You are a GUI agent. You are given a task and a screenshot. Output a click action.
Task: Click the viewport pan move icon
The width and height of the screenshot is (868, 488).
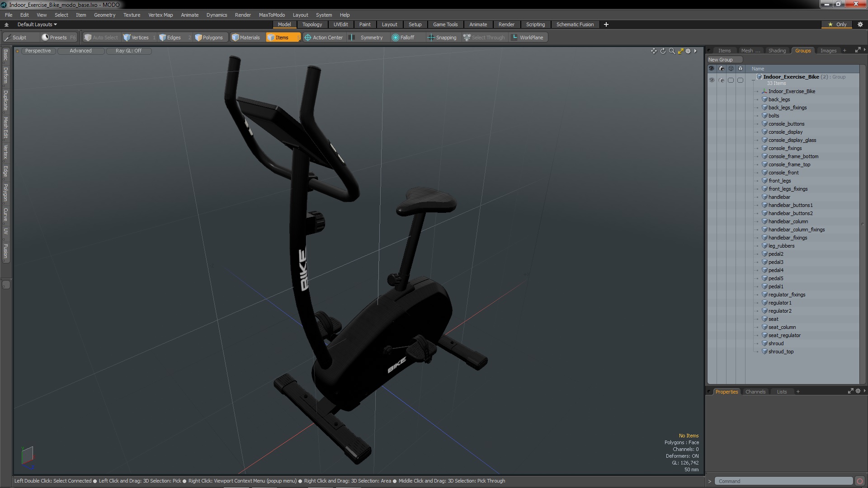(x=654, y=51)
